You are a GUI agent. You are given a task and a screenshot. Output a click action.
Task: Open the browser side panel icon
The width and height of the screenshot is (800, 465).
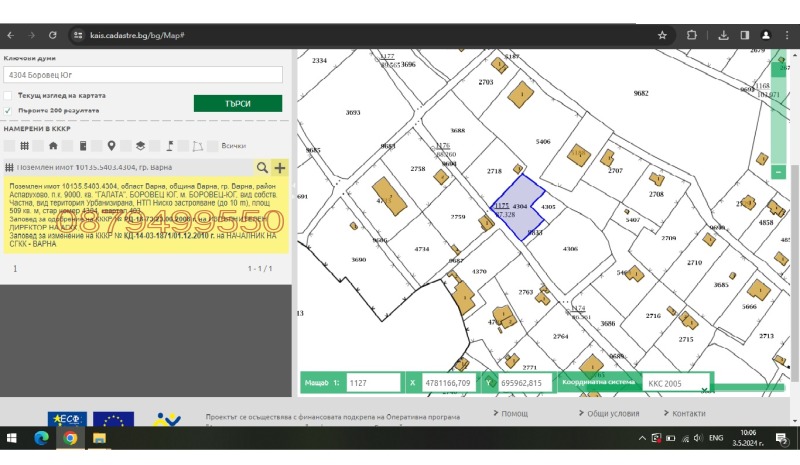[x=744, y=35]
